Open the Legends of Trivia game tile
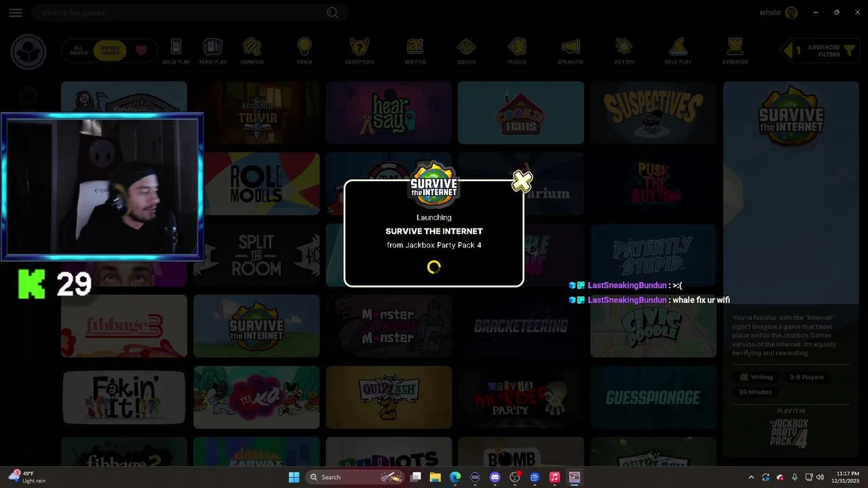 [x=257, y=113]
